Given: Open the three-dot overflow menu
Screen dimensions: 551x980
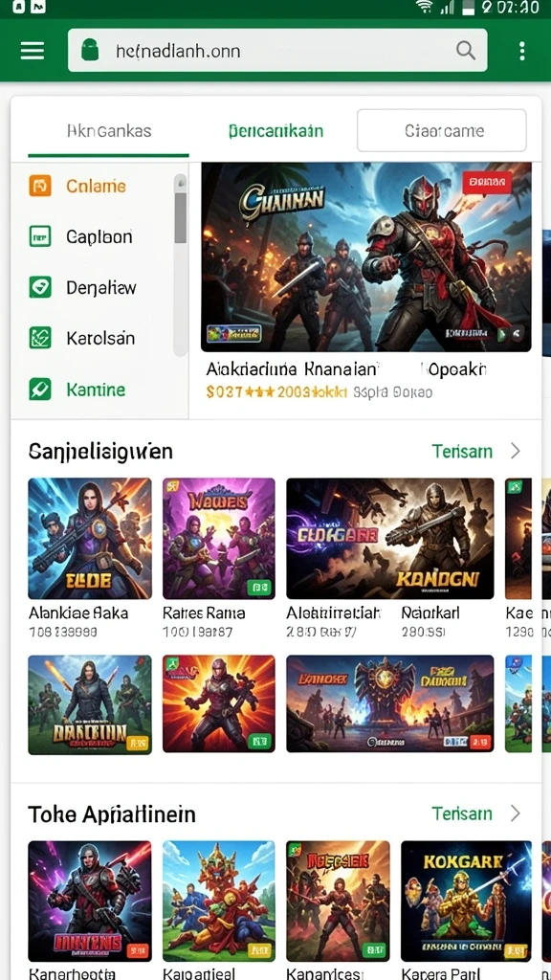Looking at the screenshot, I should [x=521, y=51].
